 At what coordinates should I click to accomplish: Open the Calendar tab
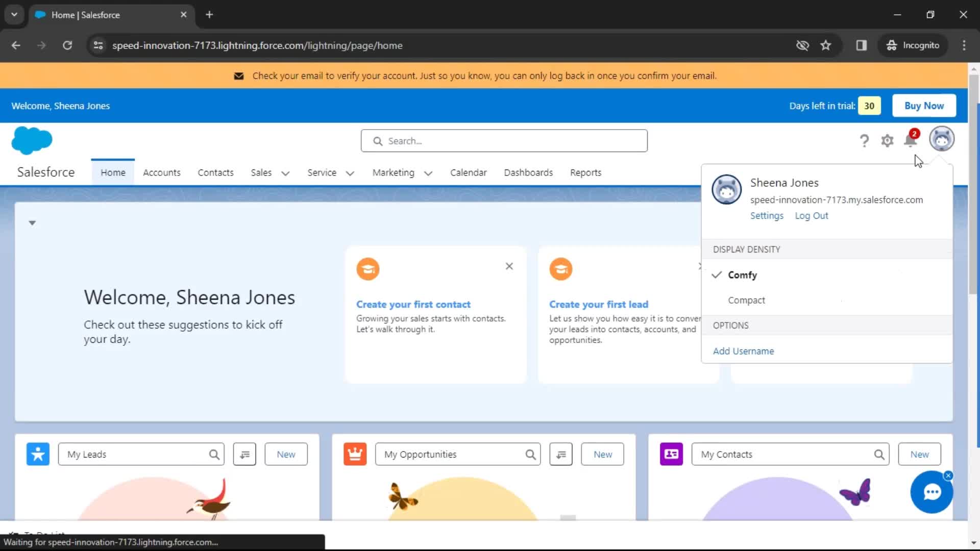click(468, 172)
